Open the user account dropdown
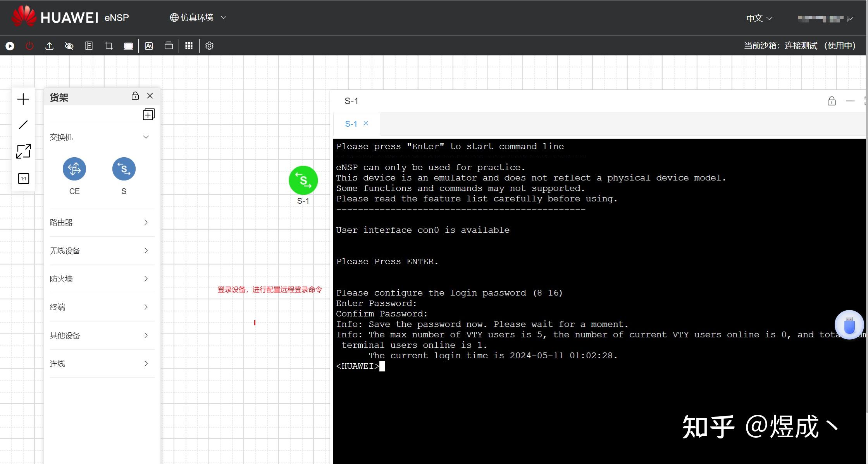 click(x=825, y=19)
